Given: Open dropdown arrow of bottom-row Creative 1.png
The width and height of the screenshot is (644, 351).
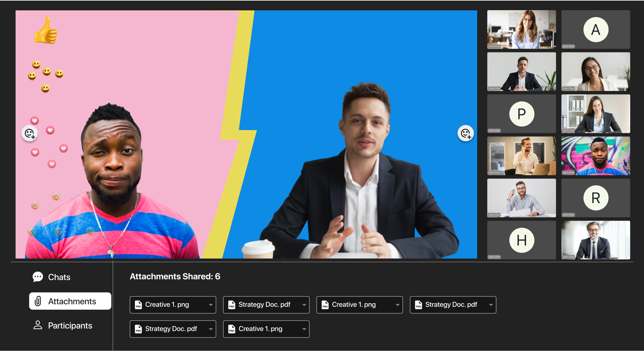Looking at the screenshot, I should pos(304,329).
